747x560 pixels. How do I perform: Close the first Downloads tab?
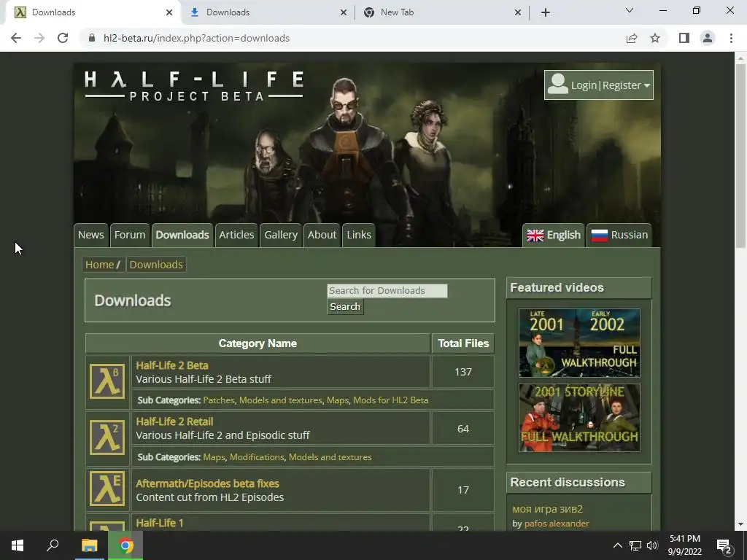pyautogui.click(x=169, y=12)
